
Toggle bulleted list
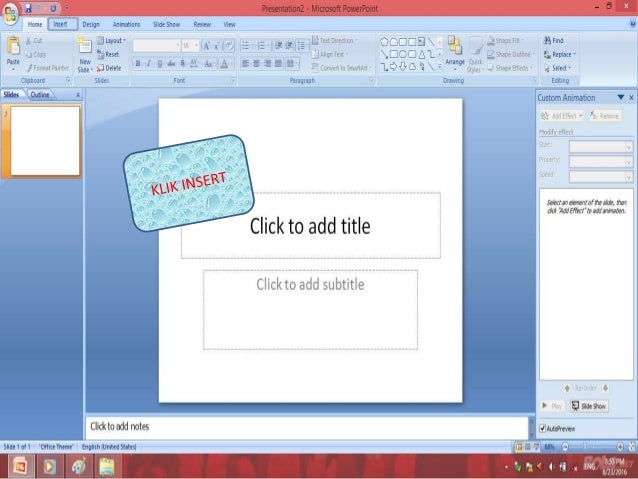pos(246,46)
